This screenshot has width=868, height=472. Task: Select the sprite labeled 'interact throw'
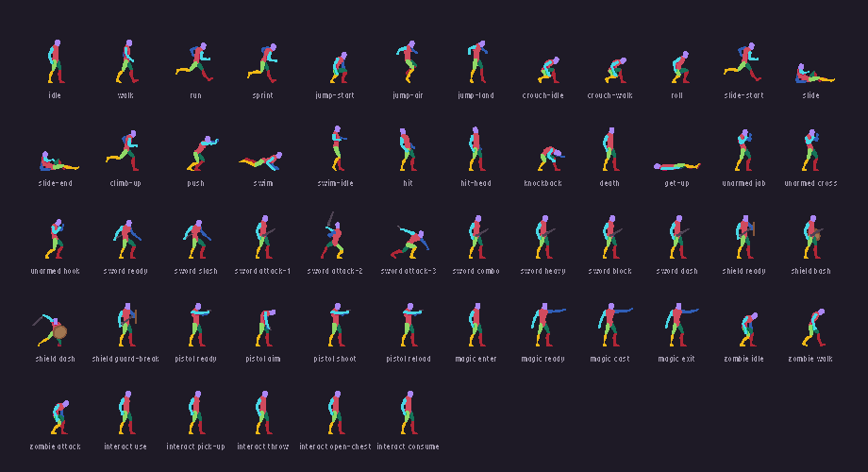coord(263,413)
